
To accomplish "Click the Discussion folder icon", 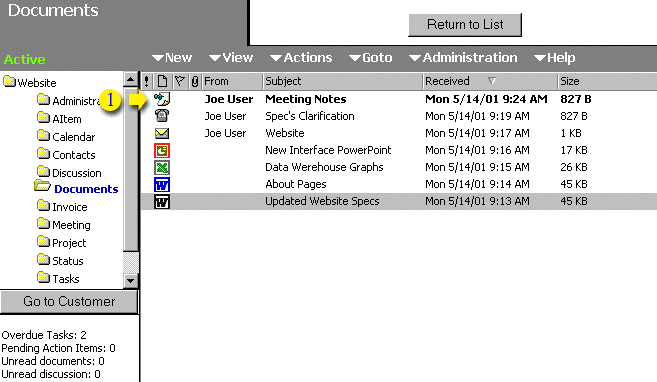I will [43, 171].
